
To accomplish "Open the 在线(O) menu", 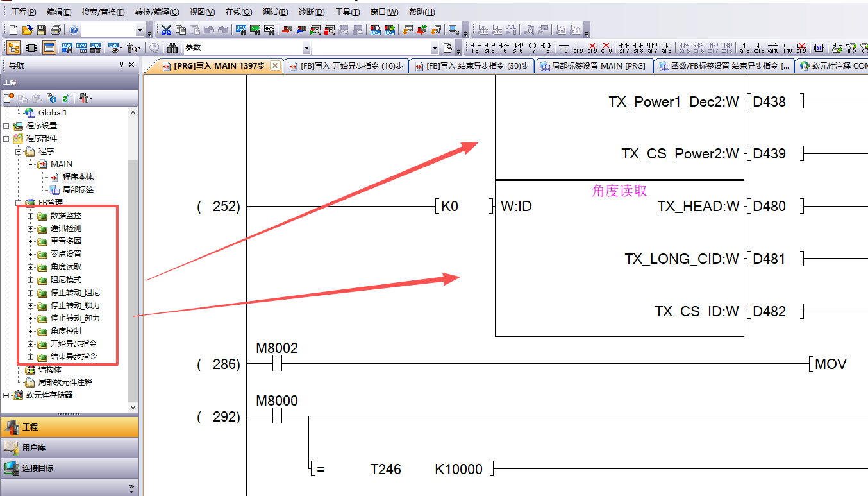I will (x=238, y=12).
